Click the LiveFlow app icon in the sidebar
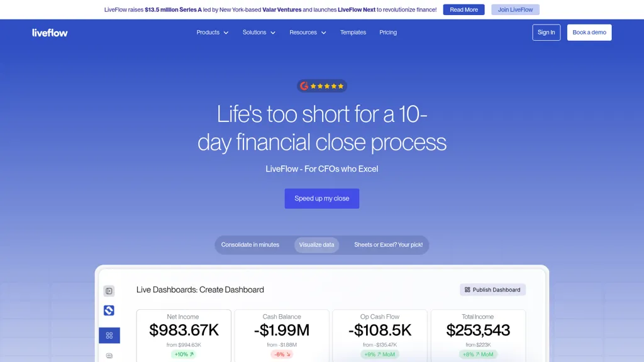Image resolution: width=644 pixels, height=362 pixels. click(109, 310)
